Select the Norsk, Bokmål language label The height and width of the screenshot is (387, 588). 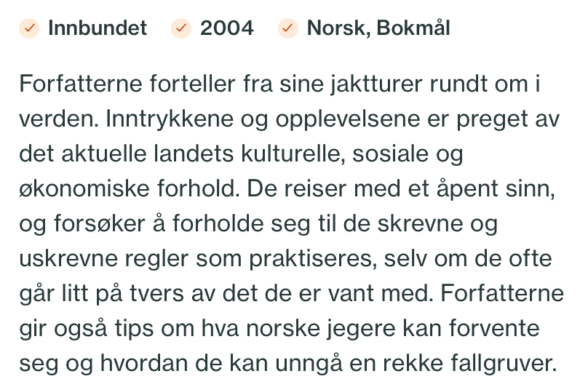[378, 28]
